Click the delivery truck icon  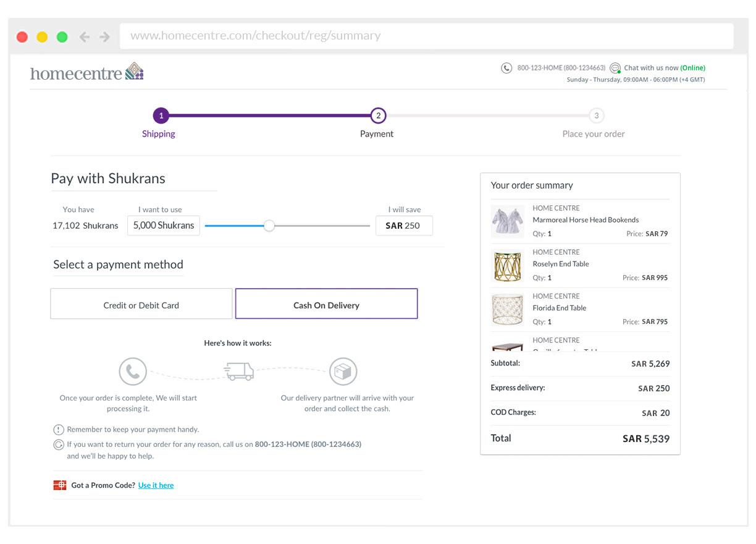pos(238,371)
